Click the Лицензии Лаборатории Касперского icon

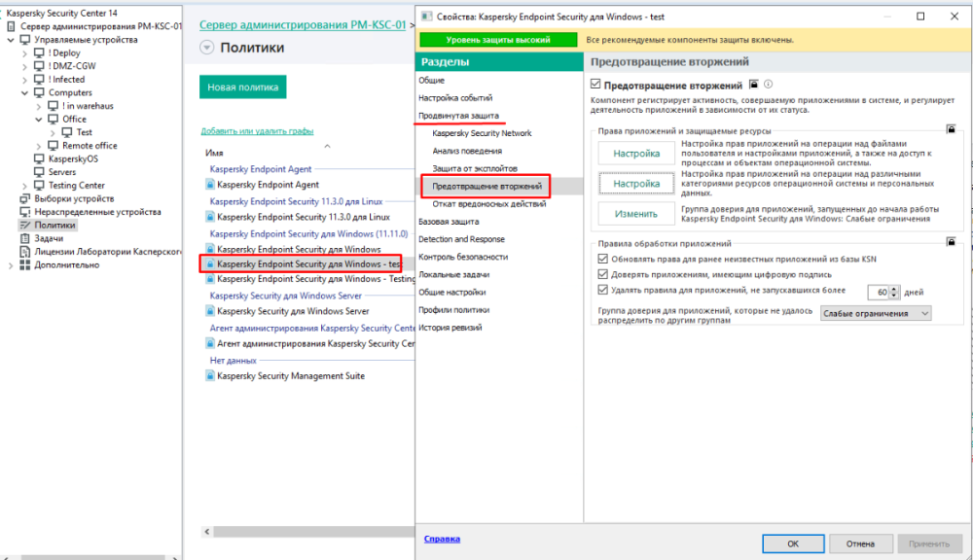point(25,252)
